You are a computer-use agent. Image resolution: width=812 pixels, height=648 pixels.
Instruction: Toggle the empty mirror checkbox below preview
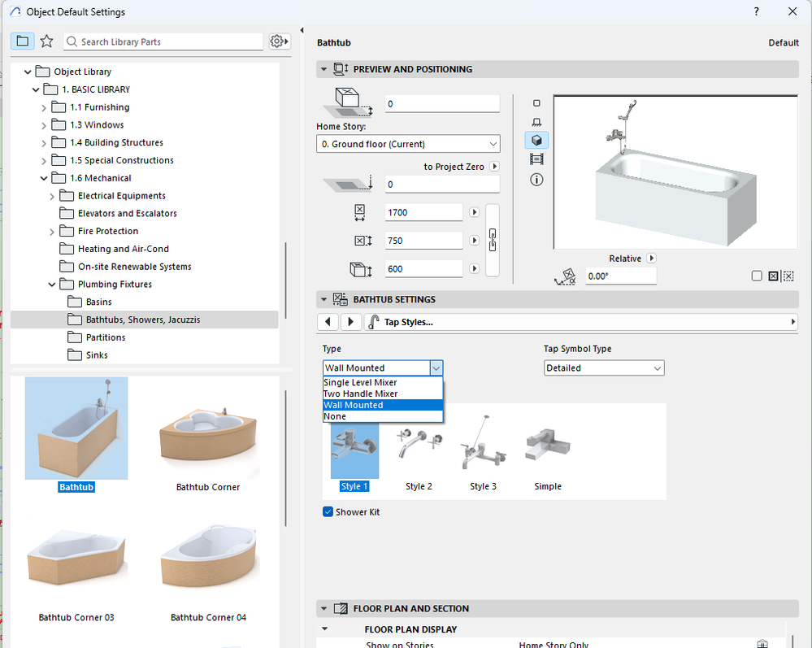pyautogui.click(x=757, y=276)
